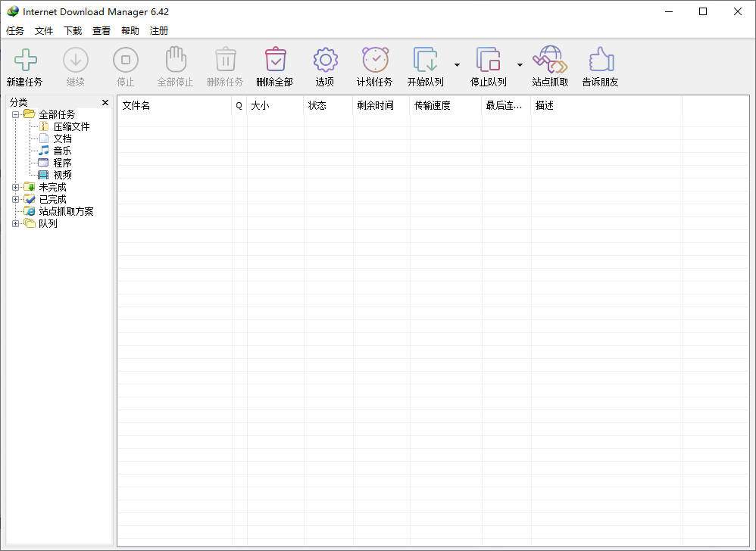Close the 分类 sidebar panel

tap(105, 102)
